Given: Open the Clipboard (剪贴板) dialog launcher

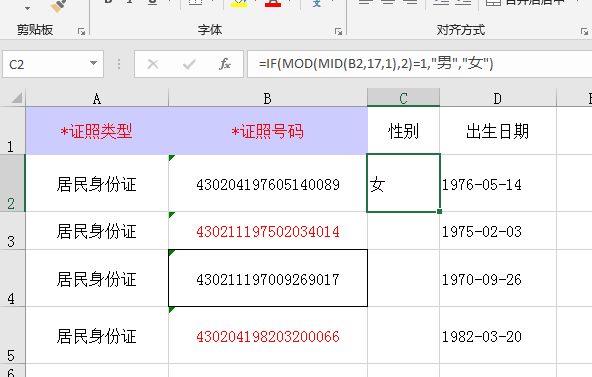Looking at the screenshot, I should coord(81,32).
